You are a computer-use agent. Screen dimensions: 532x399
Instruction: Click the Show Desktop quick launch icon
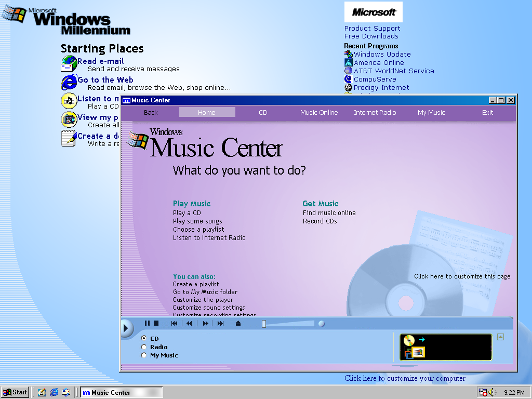[x=42, y=393]
